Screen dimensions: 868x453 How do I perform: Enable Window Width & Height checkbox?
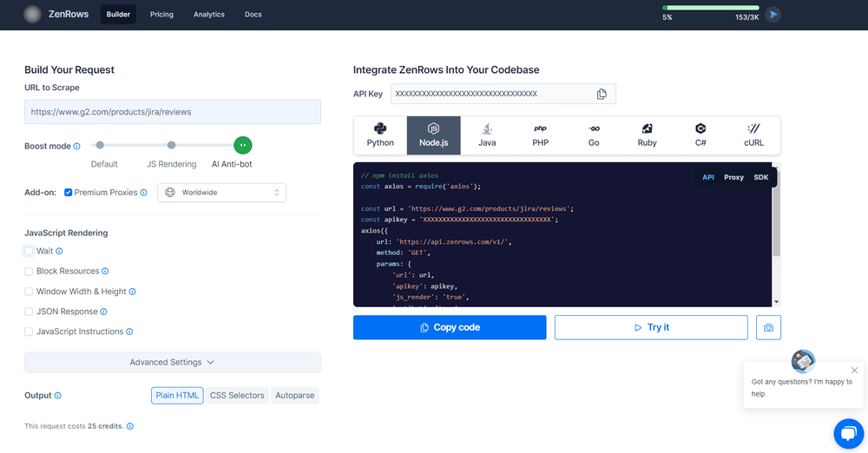point(29,292)
